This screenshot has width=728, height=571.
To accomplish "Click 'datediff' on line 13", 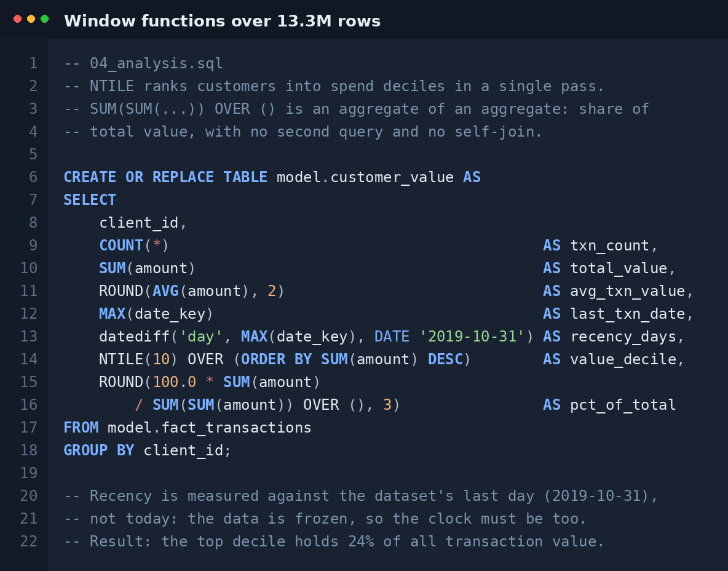I will pos(134,337).
